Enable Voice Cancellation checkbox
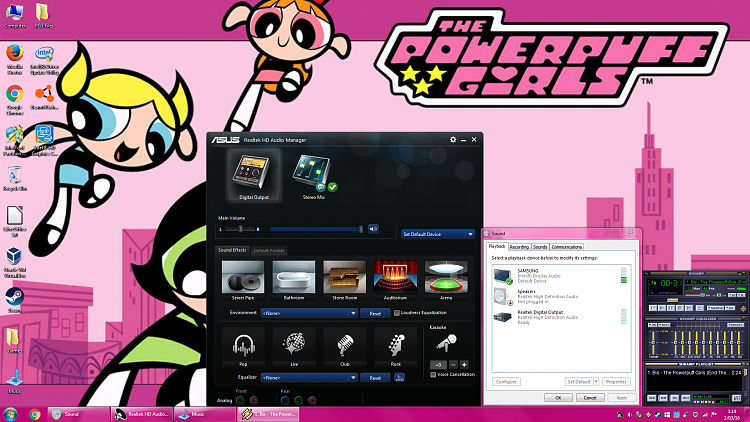 433,375
